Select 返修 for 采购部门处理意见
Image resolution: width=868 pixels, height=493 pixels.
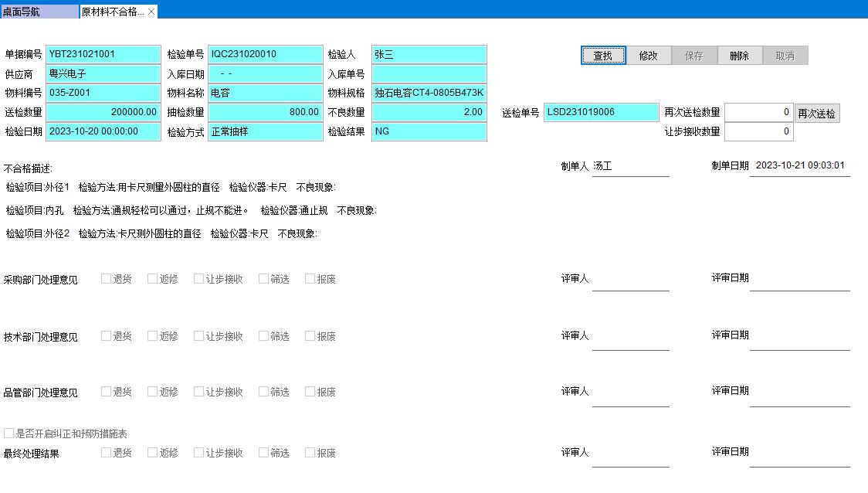(153, 279)
